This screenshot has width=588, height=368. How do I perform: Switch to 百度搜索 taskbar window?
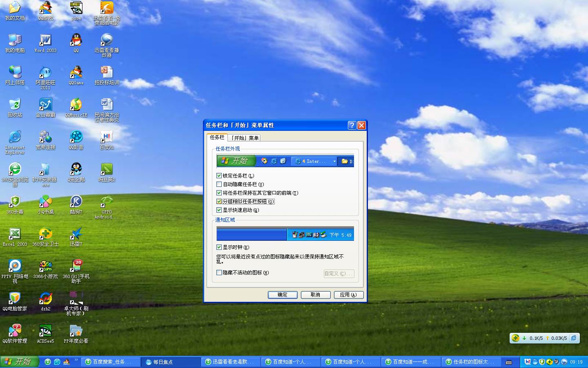coord(111,362)
